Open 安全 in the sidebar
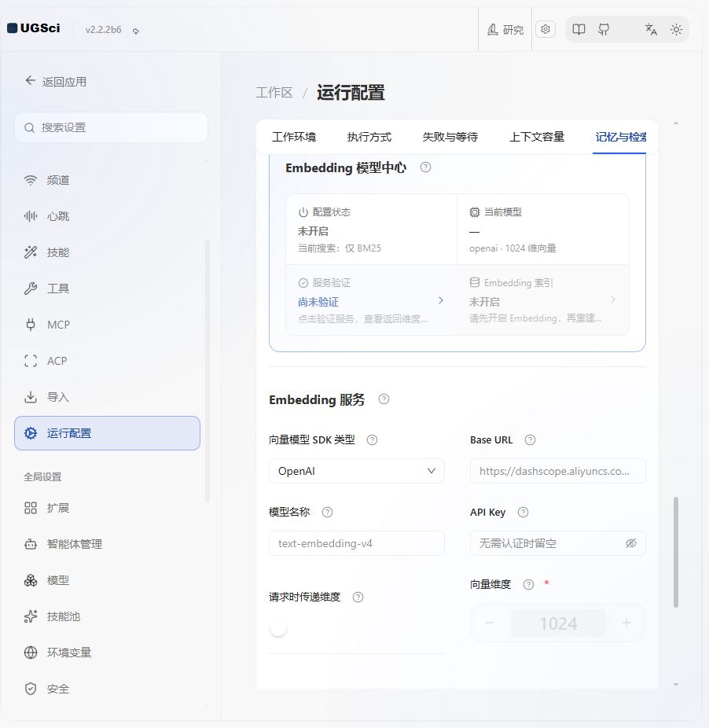The width and height of the screenshot is (709, 728). click(107, 689)
